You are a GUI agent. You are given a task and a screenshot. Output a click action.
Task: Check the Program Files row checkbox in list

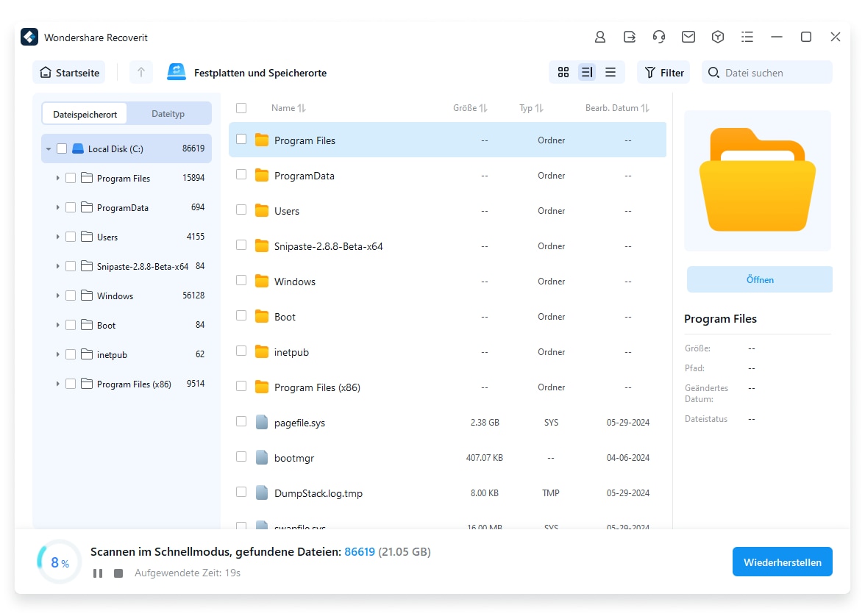click(x=241, y=140)
